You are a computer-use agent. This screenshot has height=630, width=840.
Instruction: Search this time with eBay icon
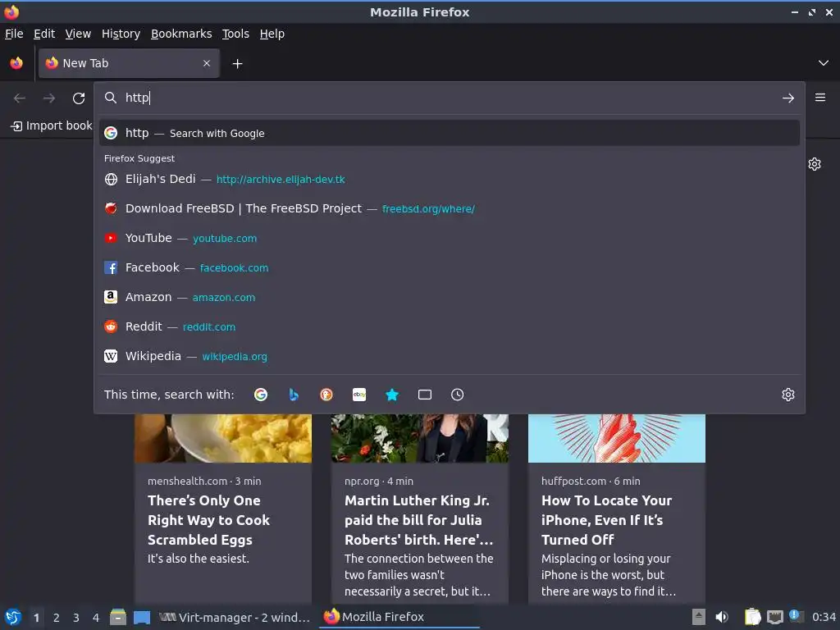[x=359, y=395]
